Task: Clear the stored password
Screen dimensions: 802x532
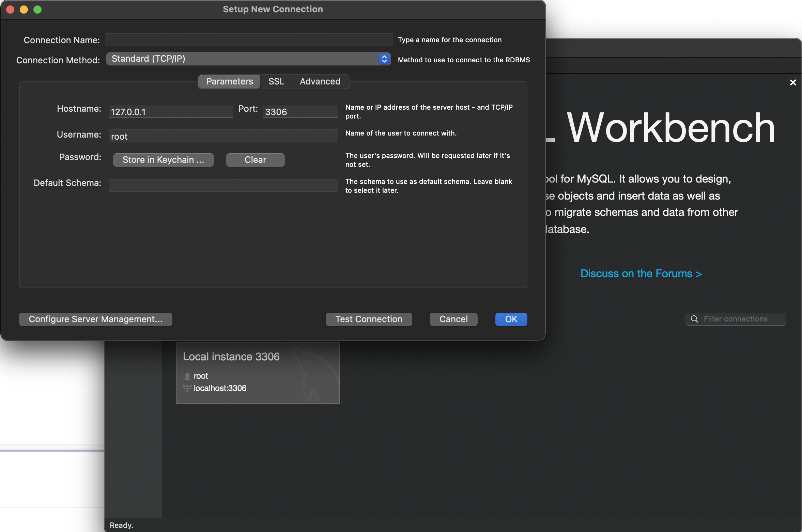Action: (255, 160)
